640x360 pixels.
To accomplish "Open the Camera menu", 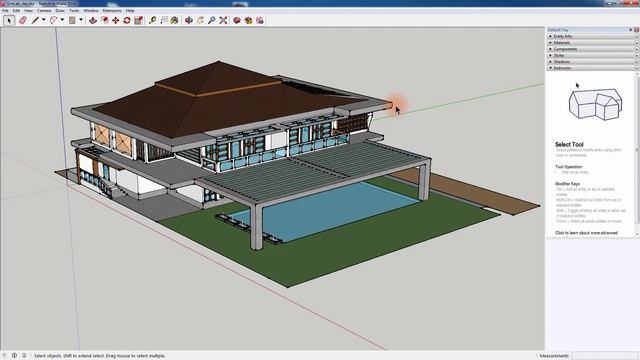I will (44, 11).
